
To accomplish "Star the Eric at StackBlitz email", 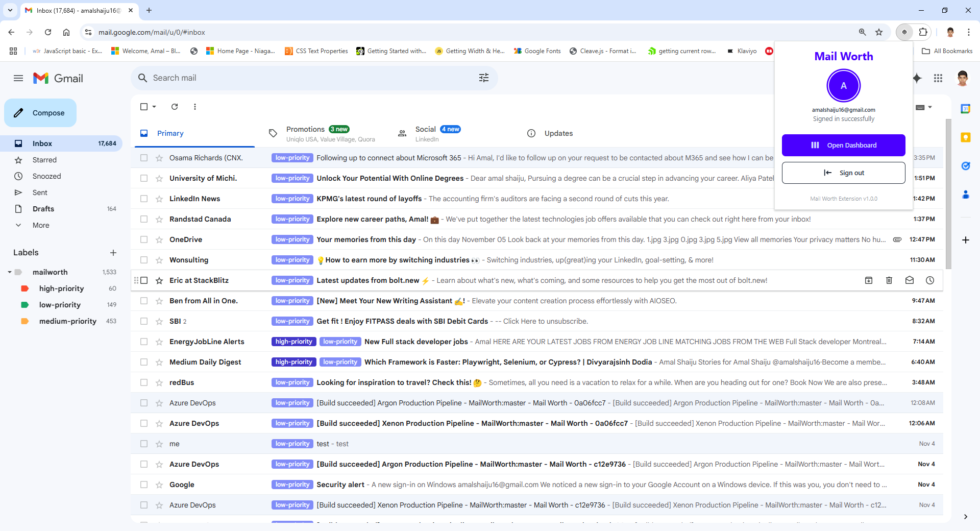I will click(159, 280).
